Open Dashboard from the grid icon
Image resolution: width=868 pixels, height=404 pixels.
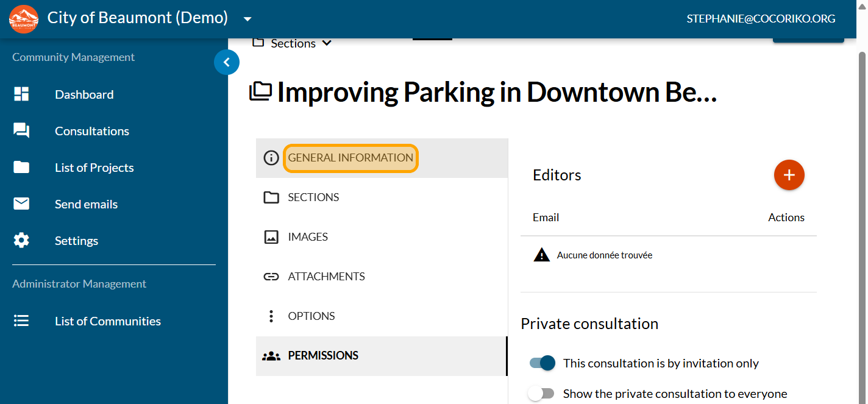[x=21, y=94]
